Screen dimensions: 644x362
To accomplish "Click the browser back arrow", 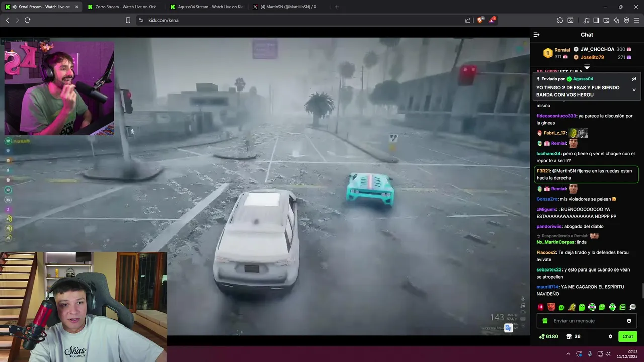I will (7, 20).
